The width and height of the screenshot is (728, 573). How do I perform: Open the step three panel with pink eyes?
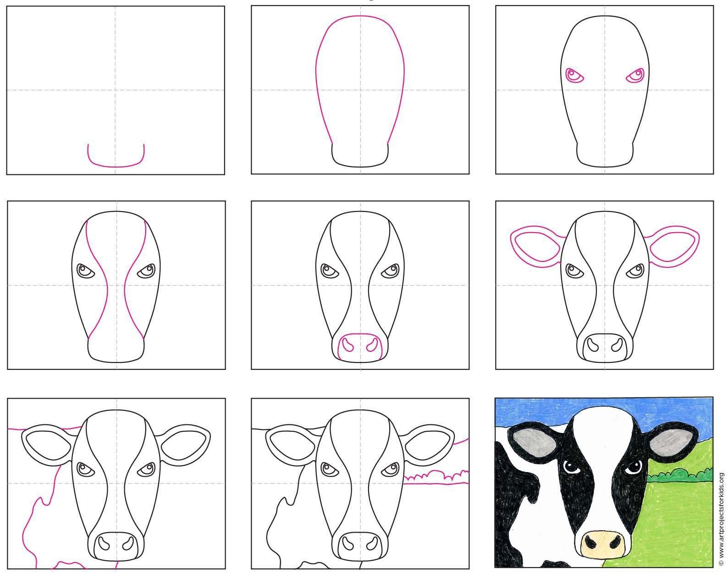pyautogui.click(x=605, y=90)
